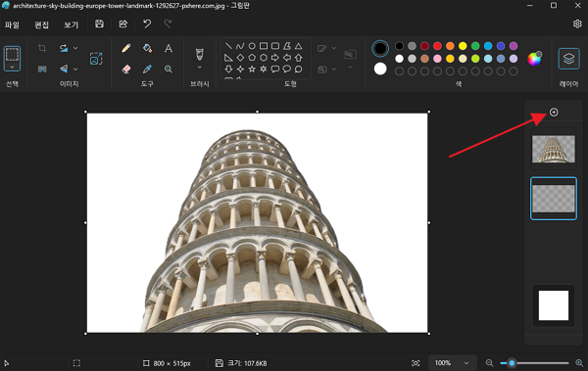The image size is (588, 371).
Task: Pick the Rectangle shape
Action: click(264, 46)
